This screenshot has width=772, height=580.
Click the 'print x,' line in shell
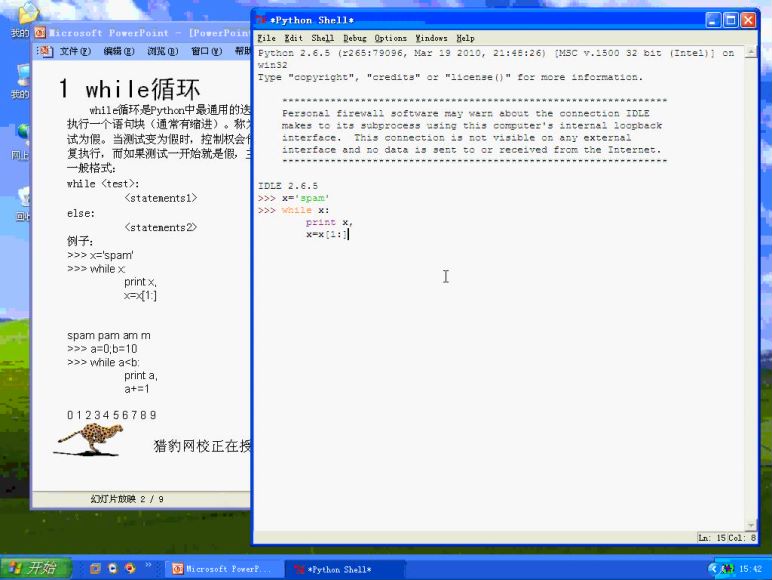click(x=329, y=222)
